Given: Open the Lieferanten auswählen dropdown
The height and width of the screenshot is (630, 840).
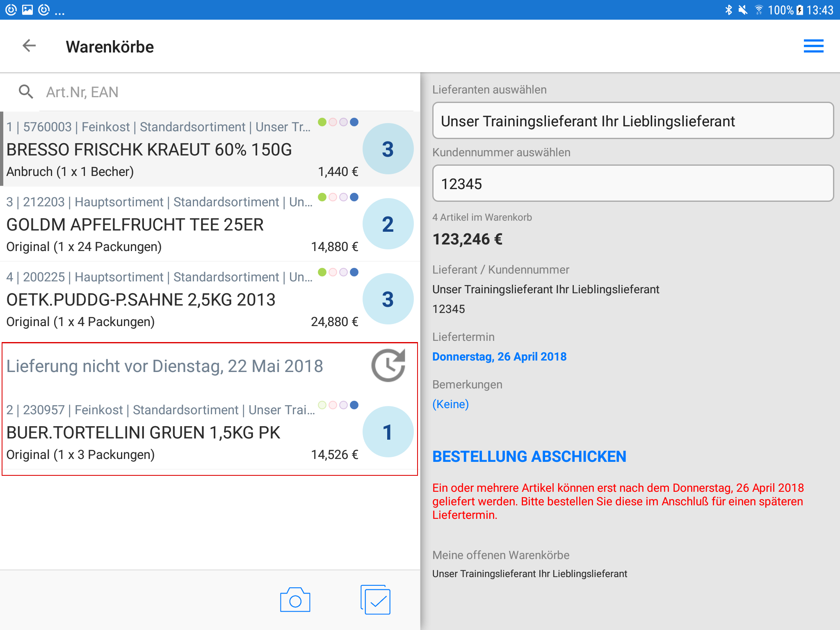Looking at the screenshot, I should pos(632,121).
